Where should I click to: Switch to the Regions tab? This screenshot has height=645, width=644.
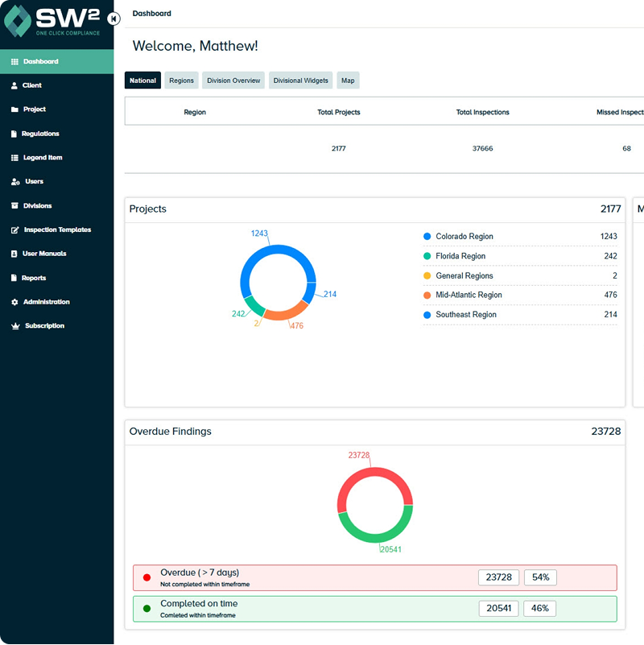tap(181, 81)
